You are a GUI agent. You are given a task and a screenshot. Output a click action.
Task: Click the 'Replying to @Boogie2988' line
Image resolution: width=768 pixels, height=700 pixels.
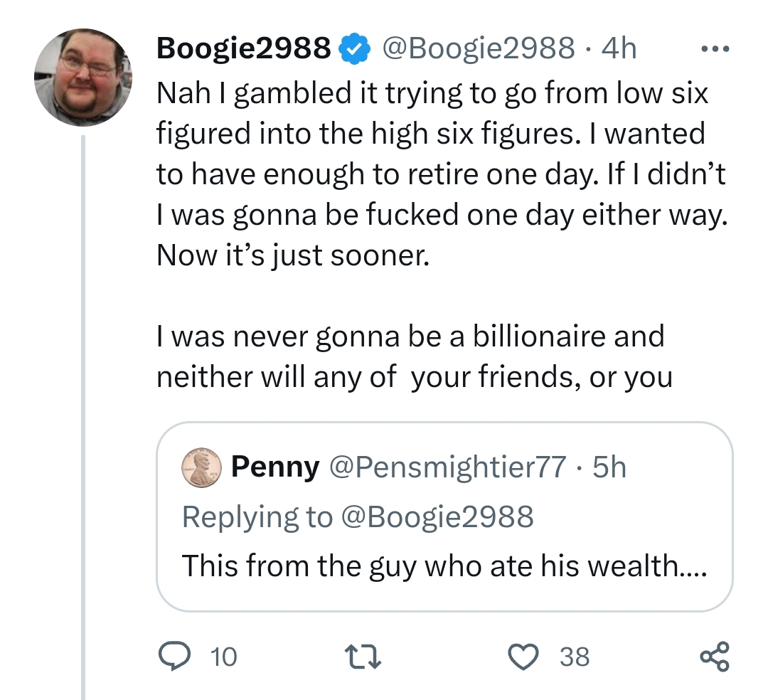click(x=358, y=516)
